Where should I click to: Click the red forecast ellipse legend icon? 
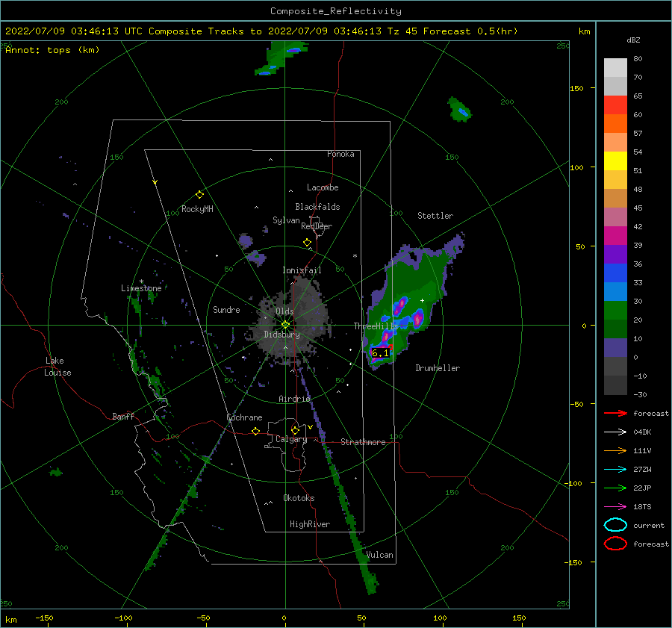[615, 544]
